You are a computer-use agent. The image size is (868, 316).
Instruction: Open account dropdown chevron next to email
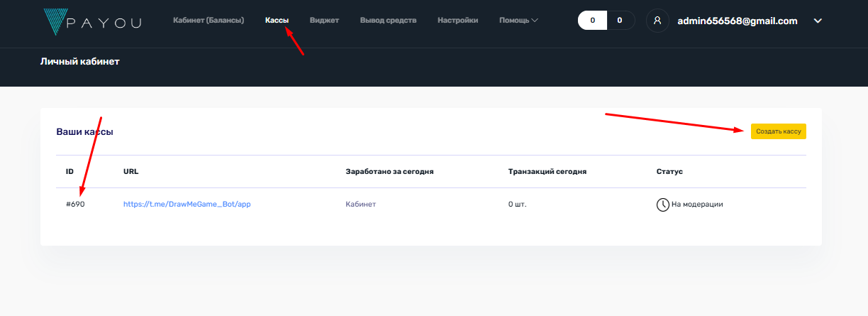[818, 21]
